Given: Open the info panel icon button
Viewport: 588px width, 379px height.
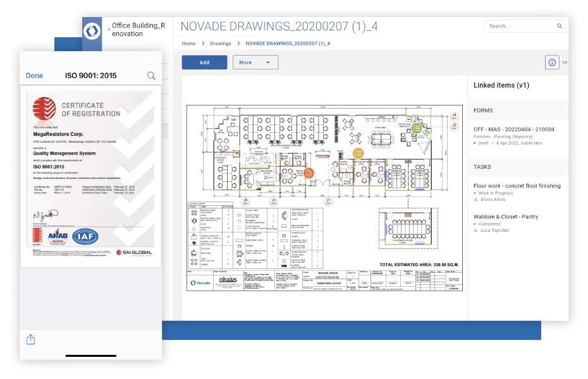Looking at the screenshot, I should pyautogui.click(x=552, y=62).
